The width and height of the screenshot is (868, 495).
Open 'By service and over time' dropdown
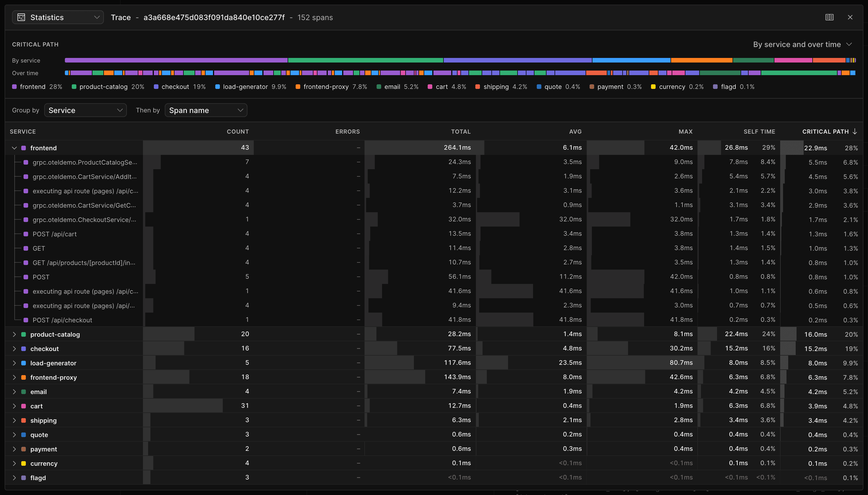(x=802, y=44)
